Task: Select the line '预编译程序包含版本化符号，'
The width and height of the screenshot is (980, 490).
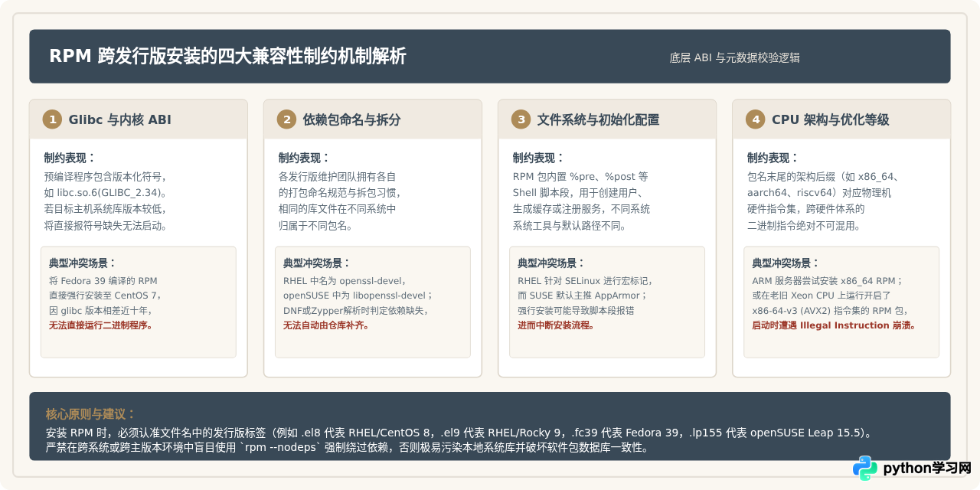Action: (x=105, y=176)
